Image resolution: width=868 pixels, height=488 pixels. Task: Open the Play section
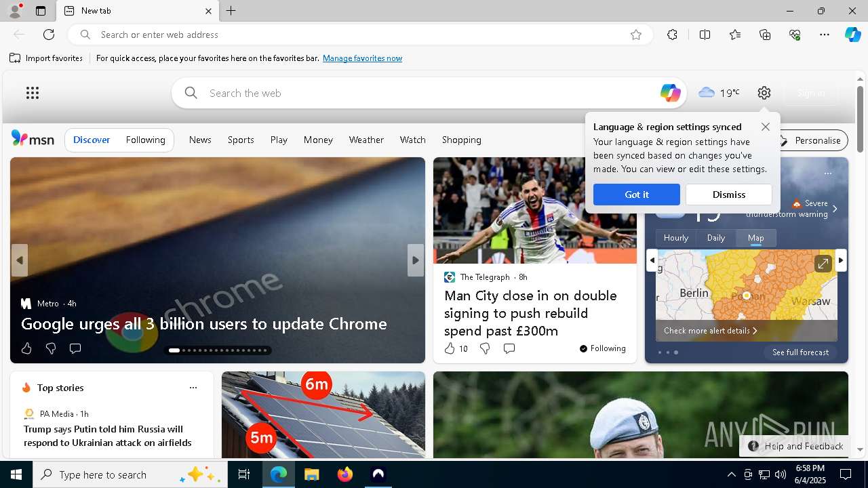[x=279, y=140]
